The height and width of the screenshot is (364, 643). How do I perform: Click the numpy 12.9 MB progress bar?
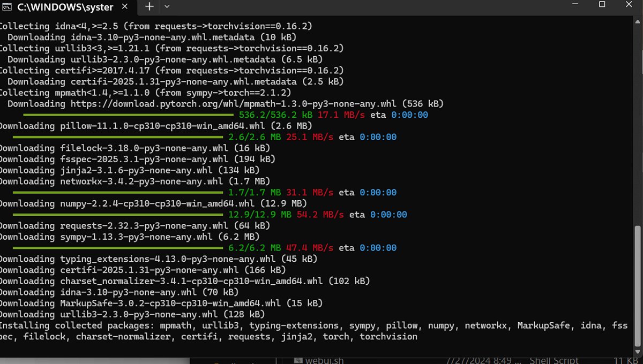[118, 214]
